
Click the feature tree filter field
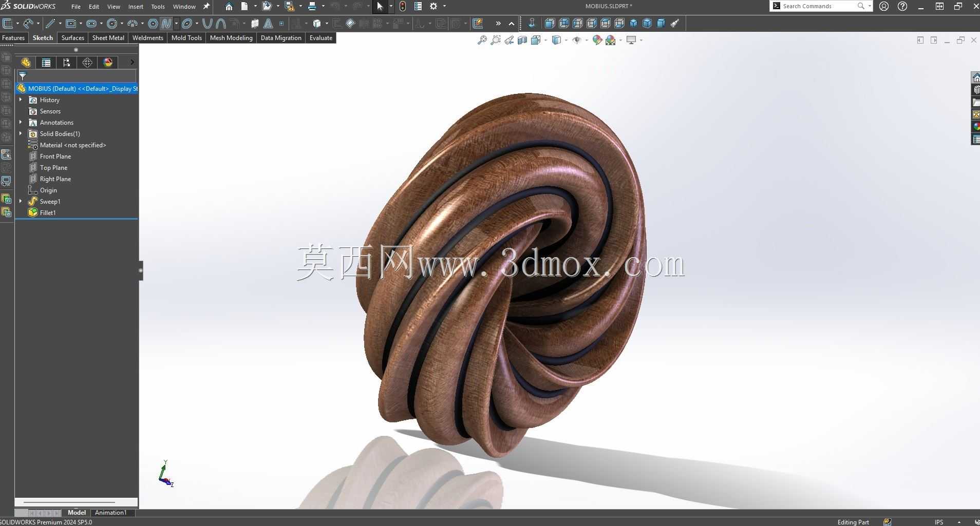click(77, 76)
